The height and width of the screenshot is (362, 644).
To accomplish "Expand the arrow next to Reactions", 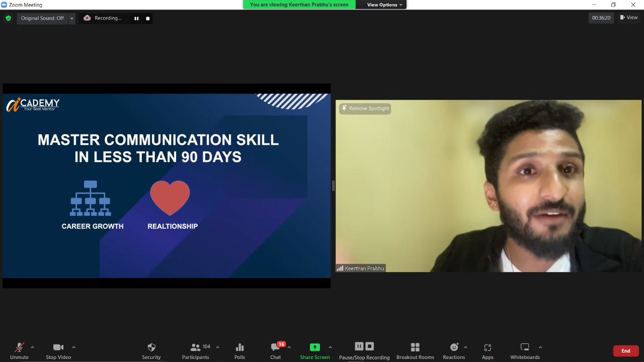I will click(465, 347).
